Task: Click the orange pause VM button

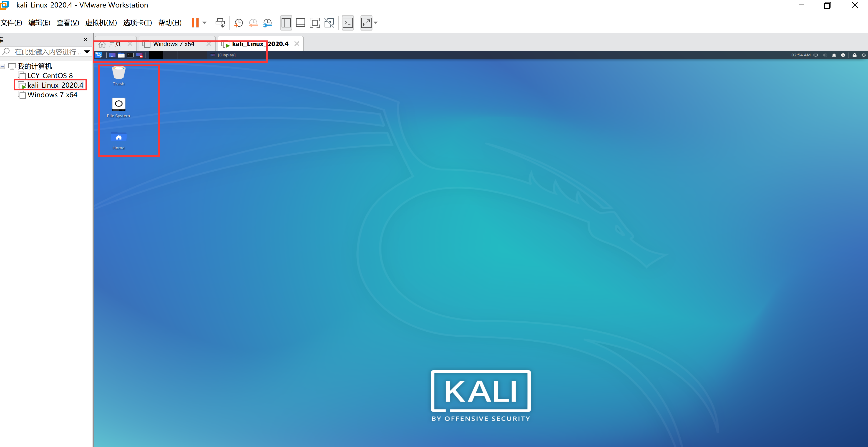Action: tap(195, 23)
